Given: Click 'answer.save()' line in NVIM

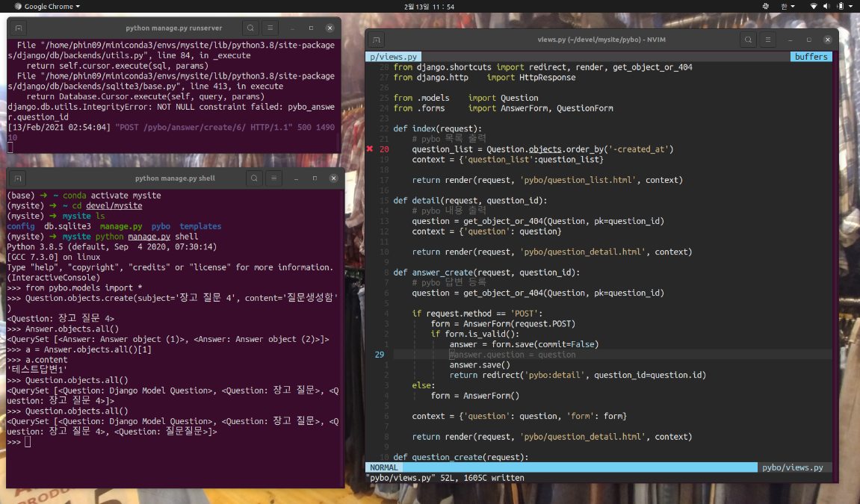Looking at the screenshot, I should tap(480, 365).
